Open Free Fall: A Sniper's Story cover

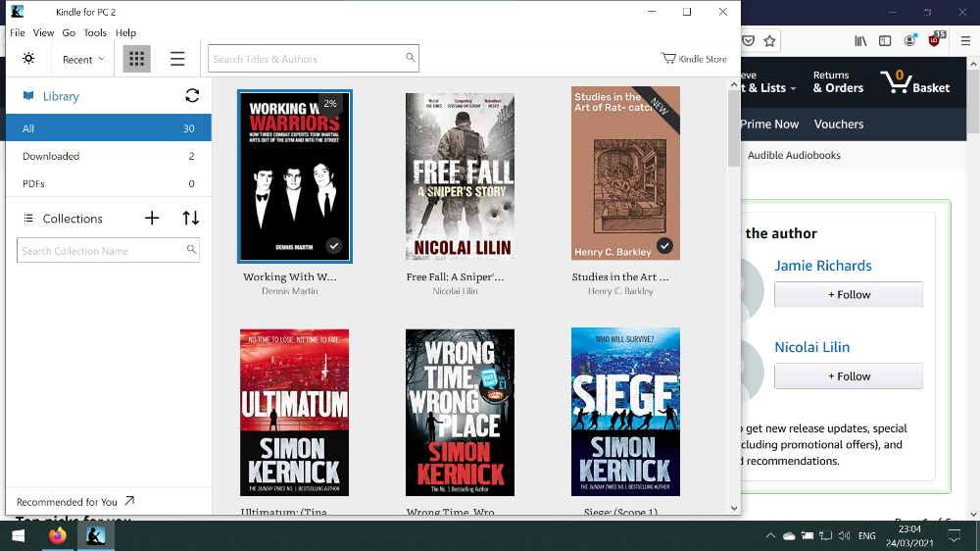[460, 176]
